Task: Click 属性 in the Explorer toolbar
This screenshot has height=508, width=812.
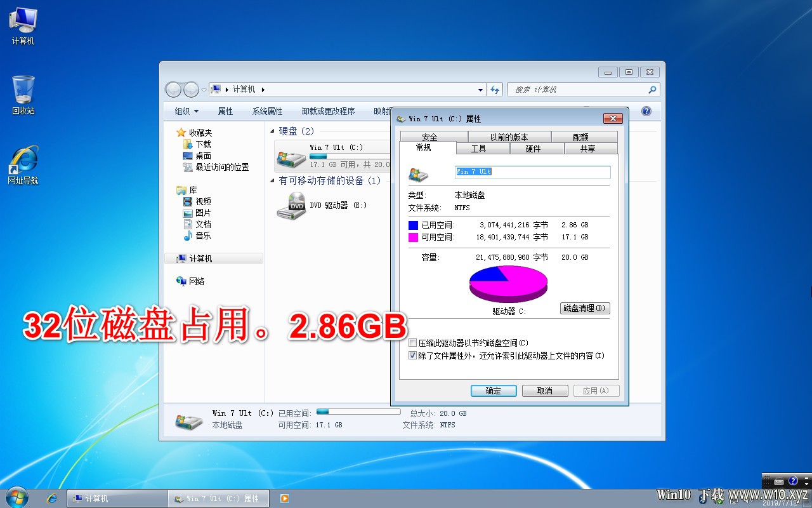Action: pyautogui.click(x=225, y=111)
